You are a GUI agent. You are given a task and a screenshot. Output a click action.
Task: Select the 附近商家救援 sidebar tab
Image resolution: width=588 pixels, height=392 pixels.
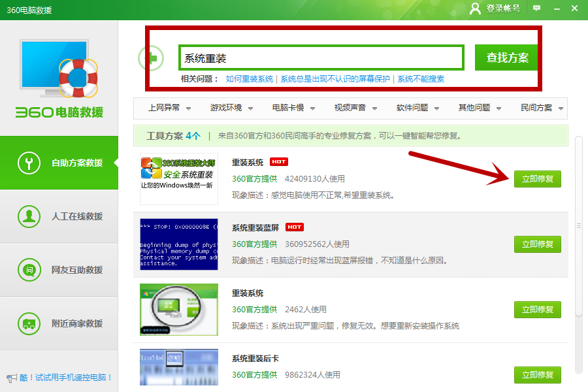coord(59,323)
